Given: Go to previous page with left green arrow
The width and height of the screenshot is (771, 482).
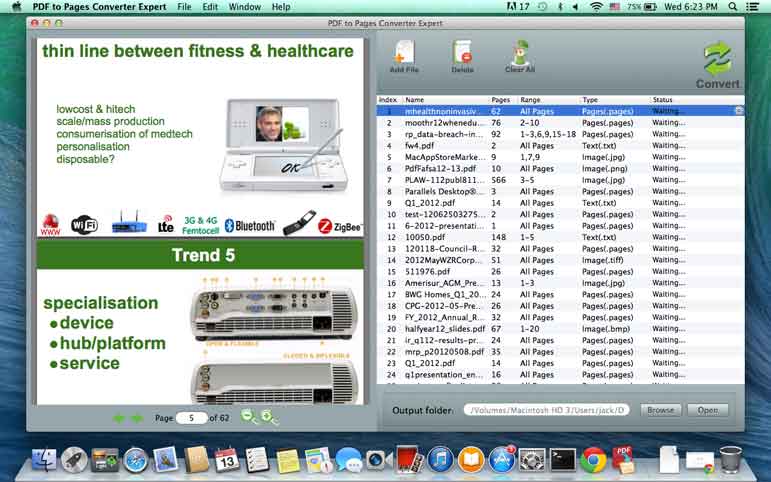Looking at the screenshot, I should click(119, 418).
